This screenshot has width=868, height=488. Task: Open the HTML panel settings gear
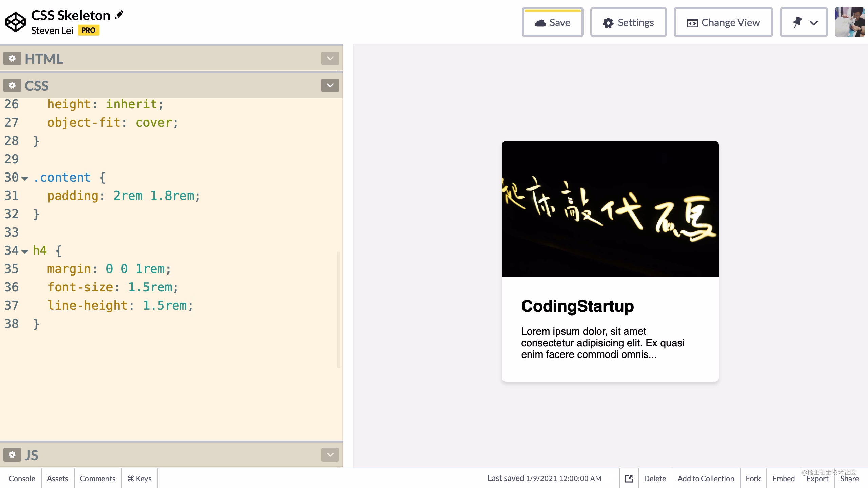point(12,58)
